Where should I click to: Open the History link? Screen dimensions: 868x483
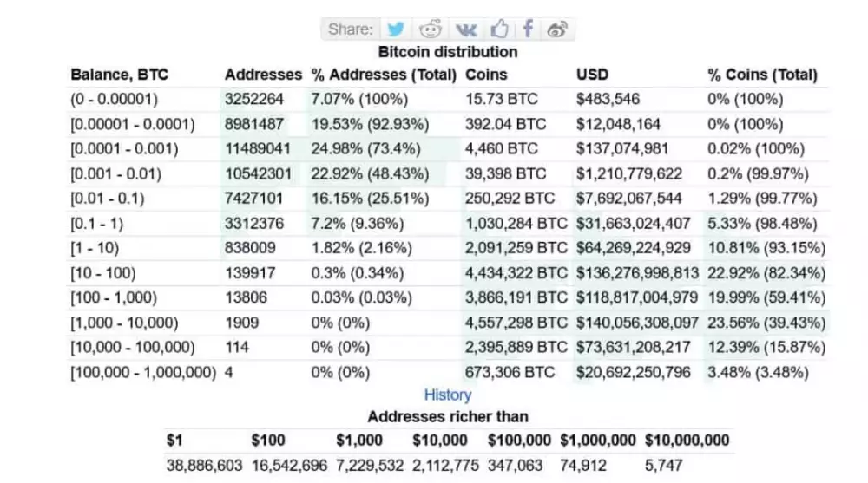tap(448, 395)
